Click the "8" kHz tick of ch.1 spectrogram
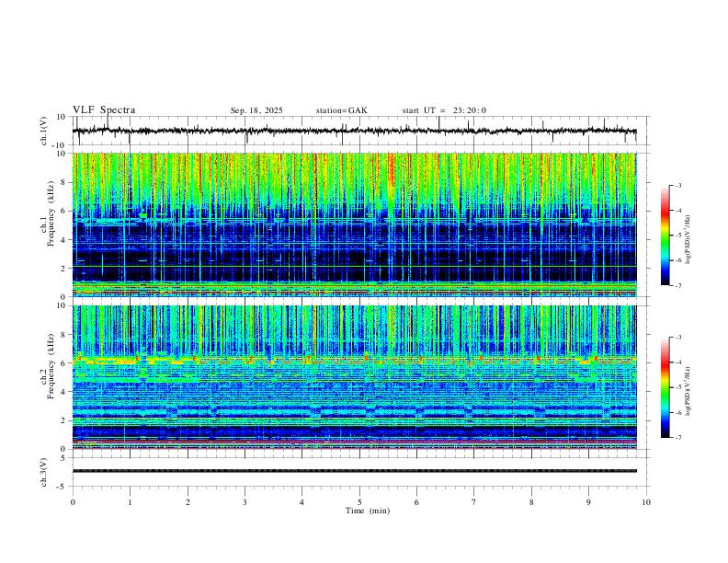Screen dimensions: 728x563 (x=64, y=182)
